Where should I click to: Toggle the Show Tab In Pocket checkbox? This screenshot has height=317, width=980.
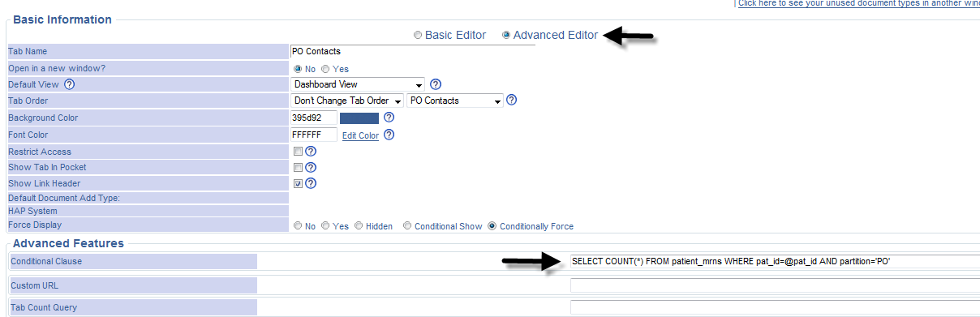(x=298, y=167)
